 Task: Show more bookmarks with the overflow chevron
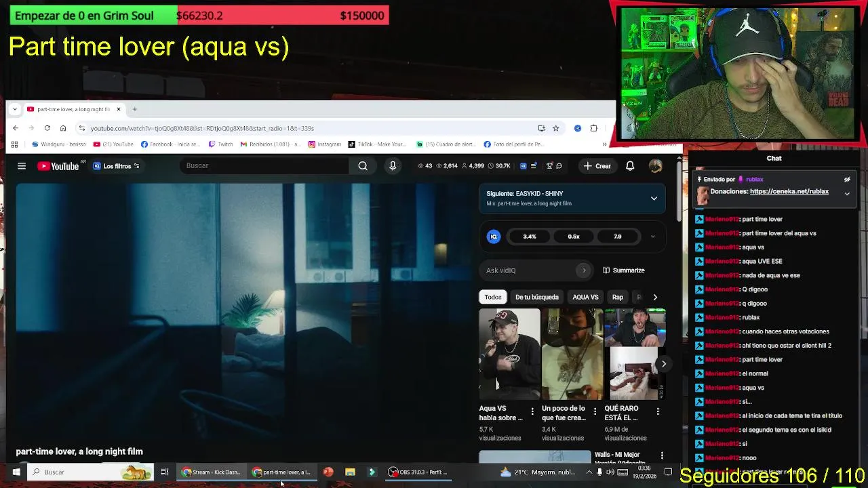coord(604,144)
